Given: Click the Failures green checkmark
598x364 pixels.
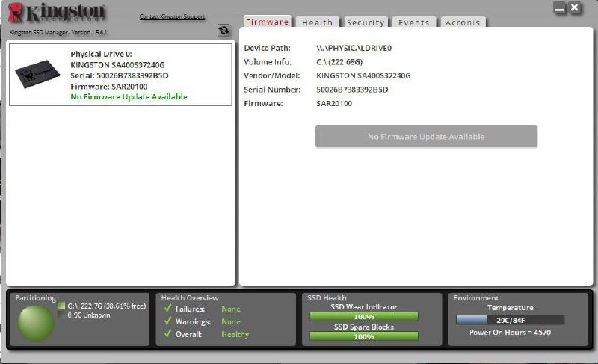Looking at the screenshot, I should [167, 308].
